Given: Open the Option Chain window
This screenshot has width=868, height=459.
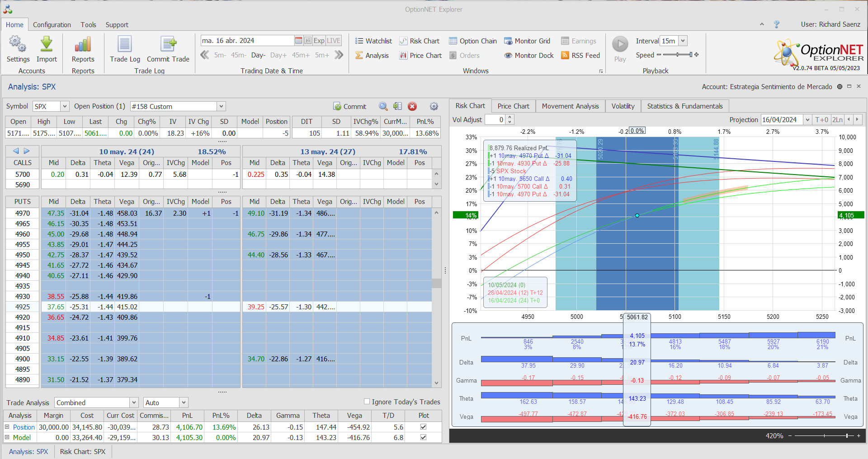Looking at the screenshot, I should pyautogui.click(x=473, y=41).
